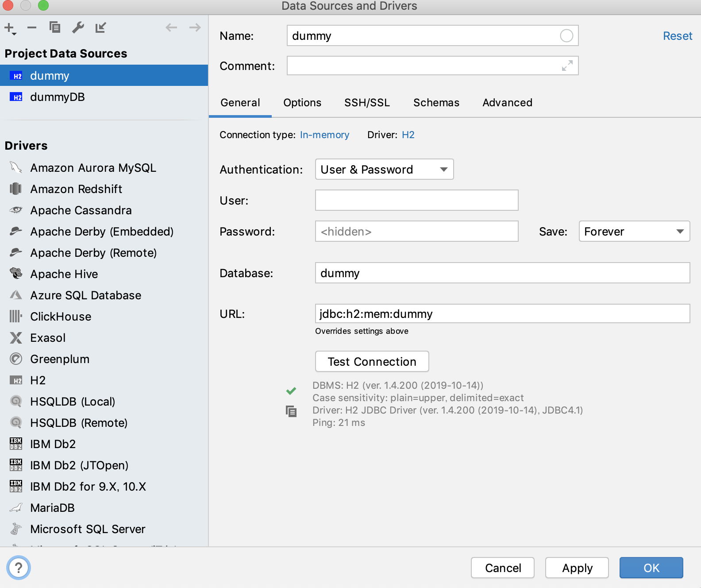
Task: Expand the Comment field editor
Action: (x=567, y=66)
